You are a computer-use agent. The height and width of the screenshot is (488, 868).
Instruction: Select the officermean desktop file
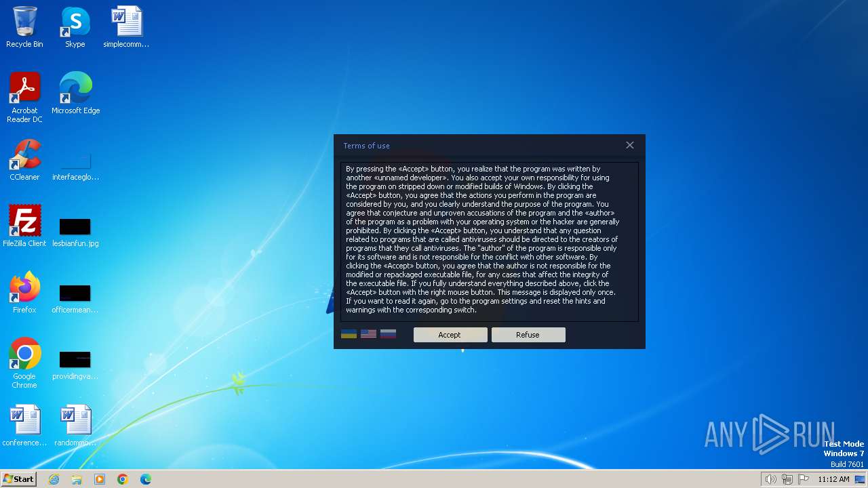pyautogui.click(x=75, y=298)
